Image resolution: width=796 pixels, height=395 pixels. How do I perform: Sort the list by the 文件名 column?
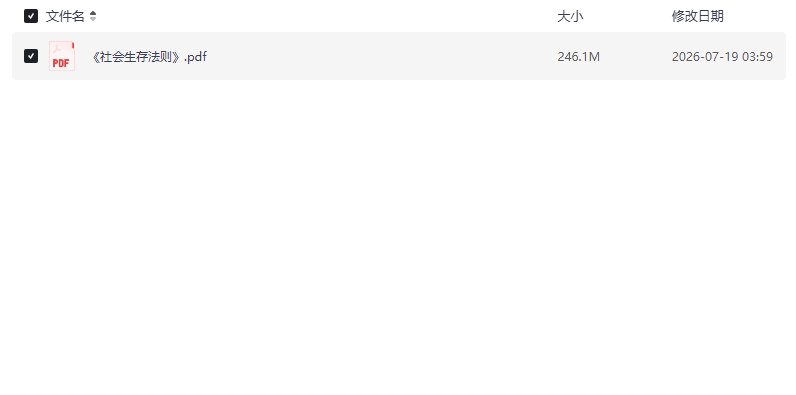(65, 16)
